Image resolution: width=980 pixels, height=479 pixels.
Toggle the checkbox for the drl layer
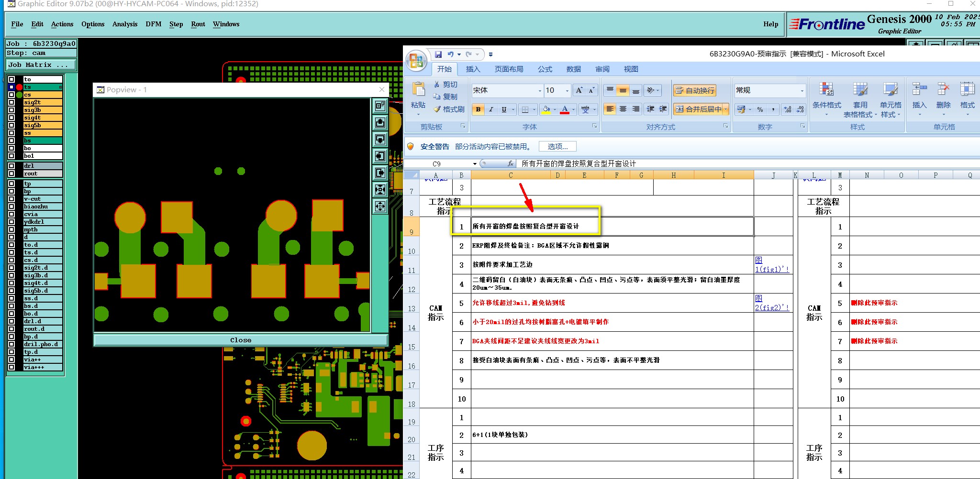(x=11, y=166)
